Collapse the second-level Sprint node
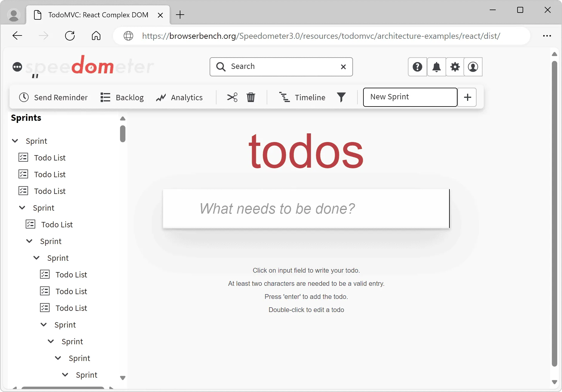562x392 pixels. tap(22, 208)
